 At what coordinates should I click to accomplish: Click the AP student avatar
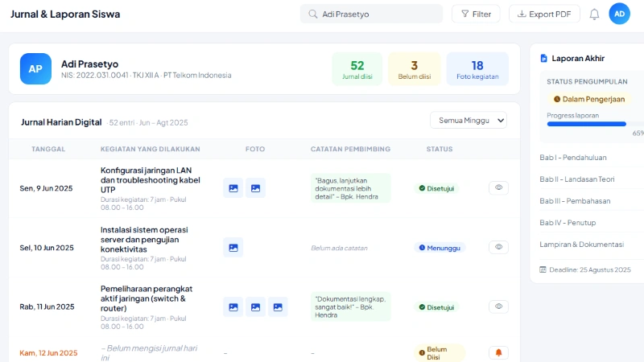(35, 68)
